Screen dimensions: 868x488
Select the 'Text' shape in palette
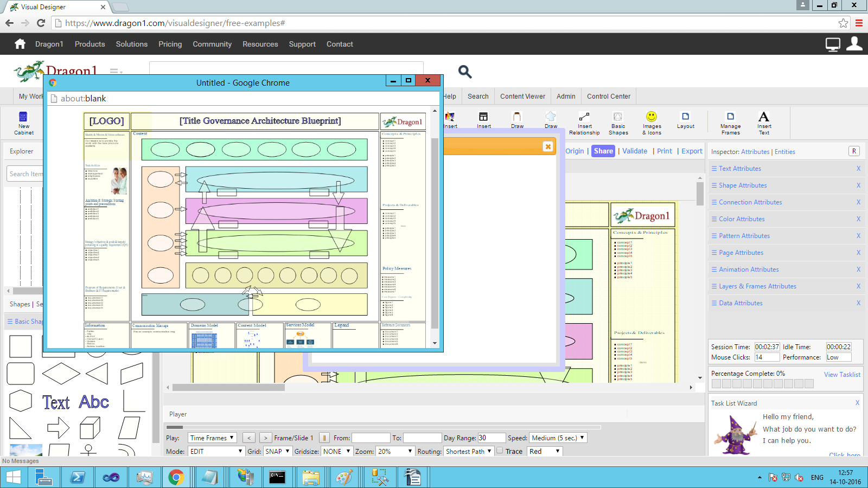(x=56, y=402)
